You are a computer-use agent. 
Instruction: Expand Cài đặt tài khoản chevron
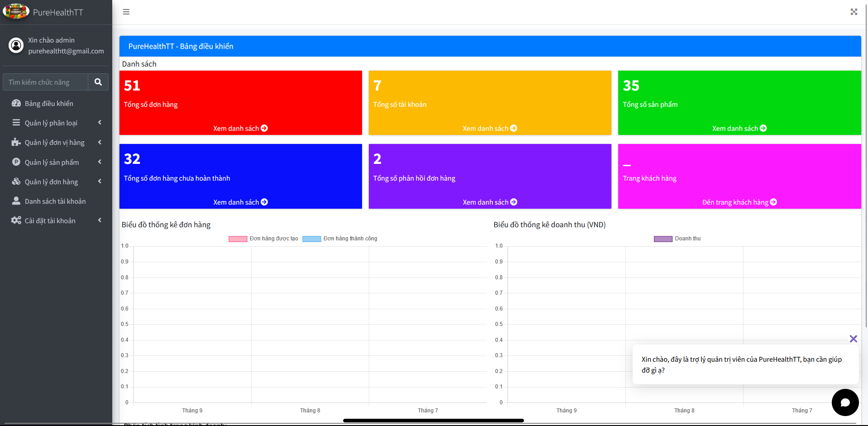(x=100, y=220)
